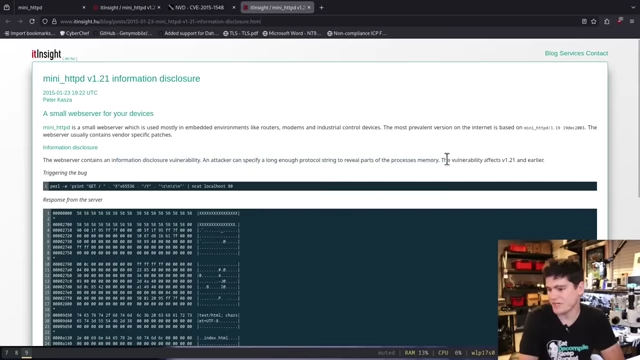Click the mini_httpd hyperlink in the article text

[x=56, y=127]
